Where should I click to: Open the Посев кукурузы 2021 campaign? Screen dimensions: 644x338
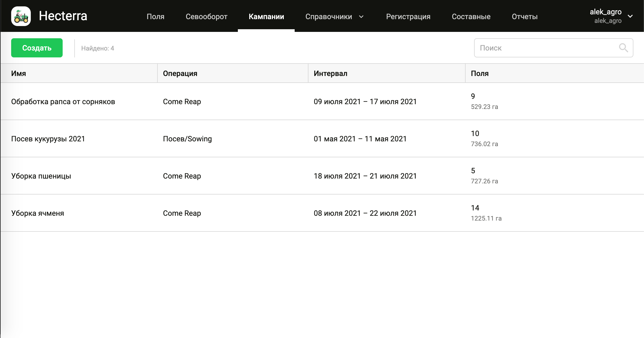point(48,139)
